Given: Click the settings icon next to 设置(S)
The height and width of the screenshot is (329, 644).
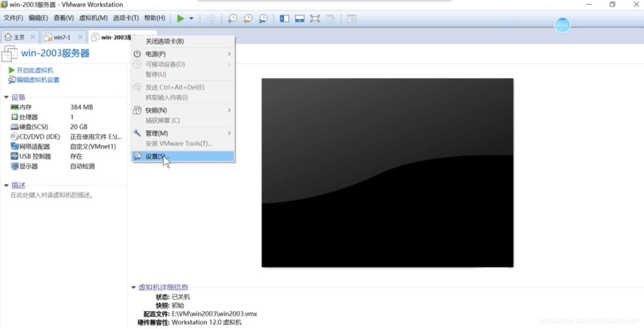Looking at the screenshot, I should pos(137,156).
